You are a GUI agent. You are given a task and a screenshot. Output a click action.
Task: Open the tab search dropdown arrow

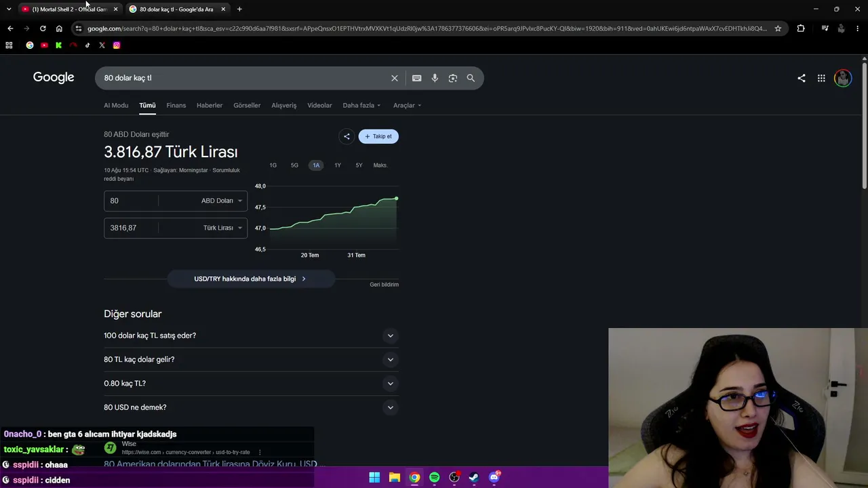(9, 9)
